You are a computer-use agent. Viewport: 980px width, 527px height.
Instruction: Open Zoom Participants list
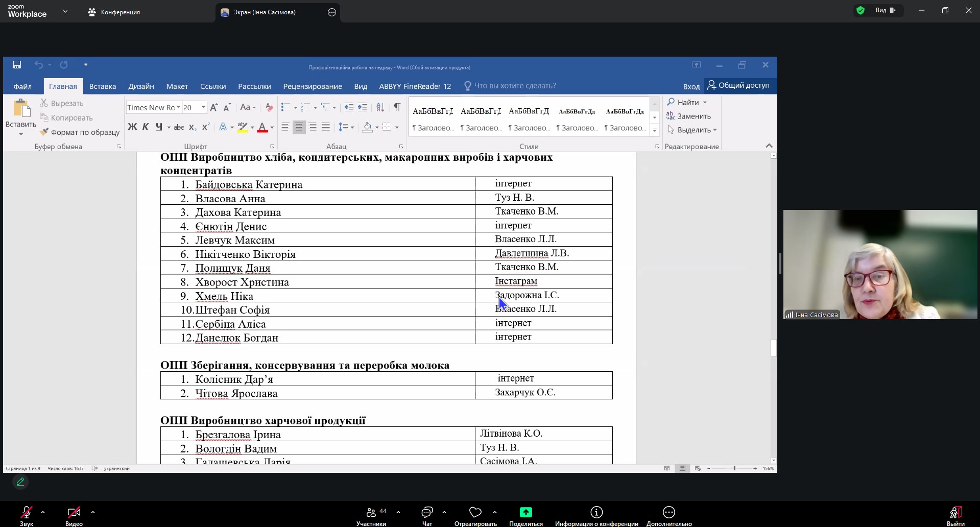371,512
